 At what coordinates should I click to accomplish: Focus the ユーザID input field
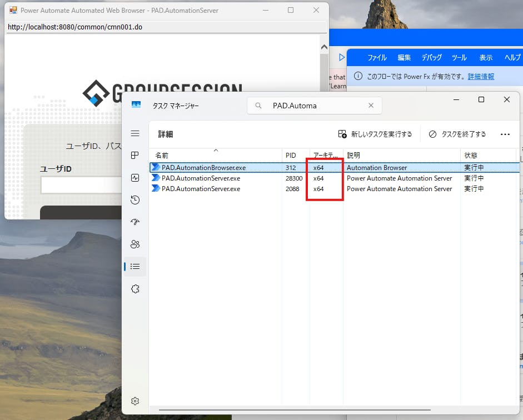pyautogui.click(x=81, y=185)
